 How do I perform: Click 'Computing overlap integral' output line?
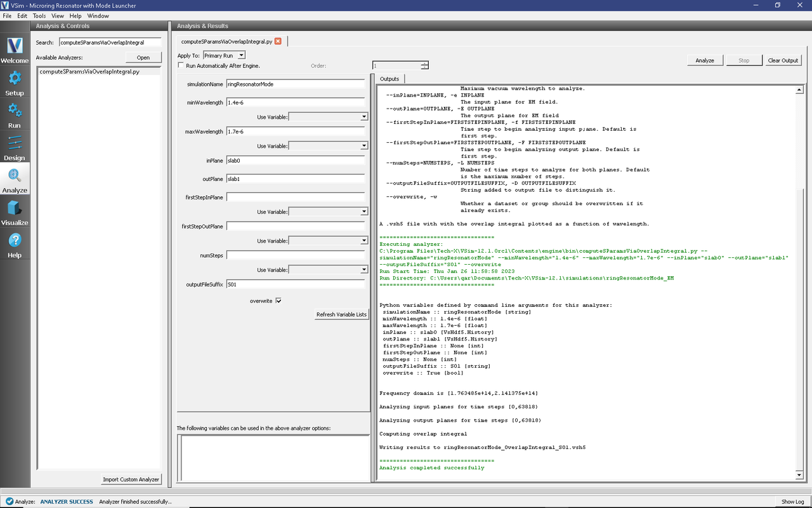[x=422, y=434]
